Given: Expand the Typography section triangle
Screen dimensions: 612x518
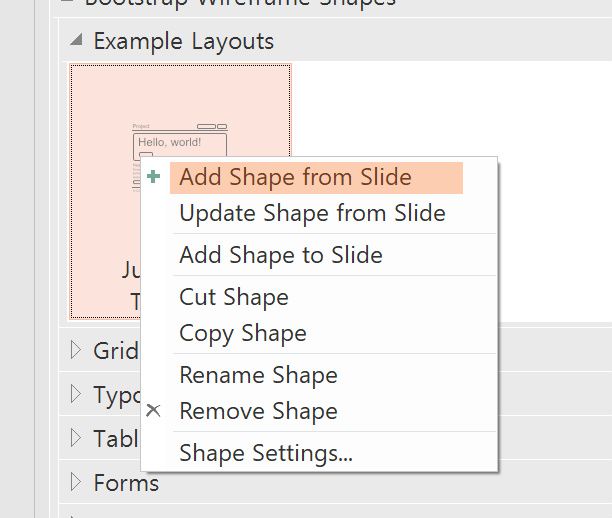Looking at the screenshot, I should [76, 393].
